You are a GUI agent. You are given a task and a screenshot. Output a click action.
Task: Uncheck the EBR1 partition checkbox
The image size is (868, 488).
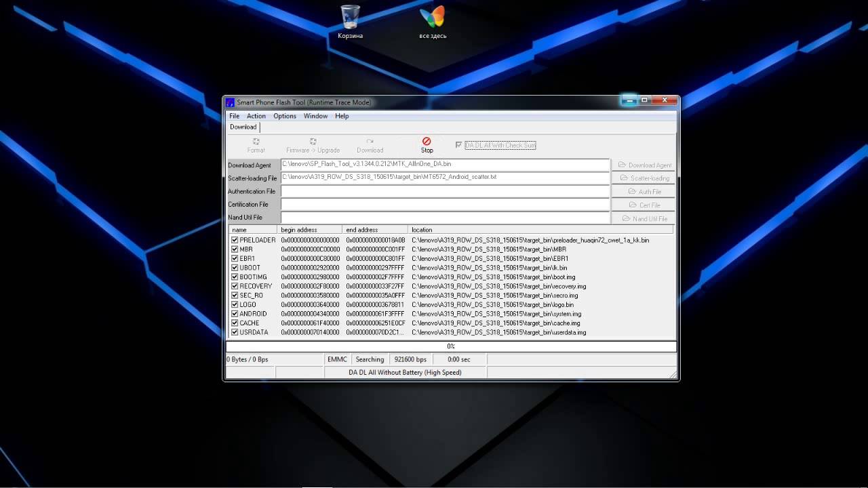[x=235, y=258]
